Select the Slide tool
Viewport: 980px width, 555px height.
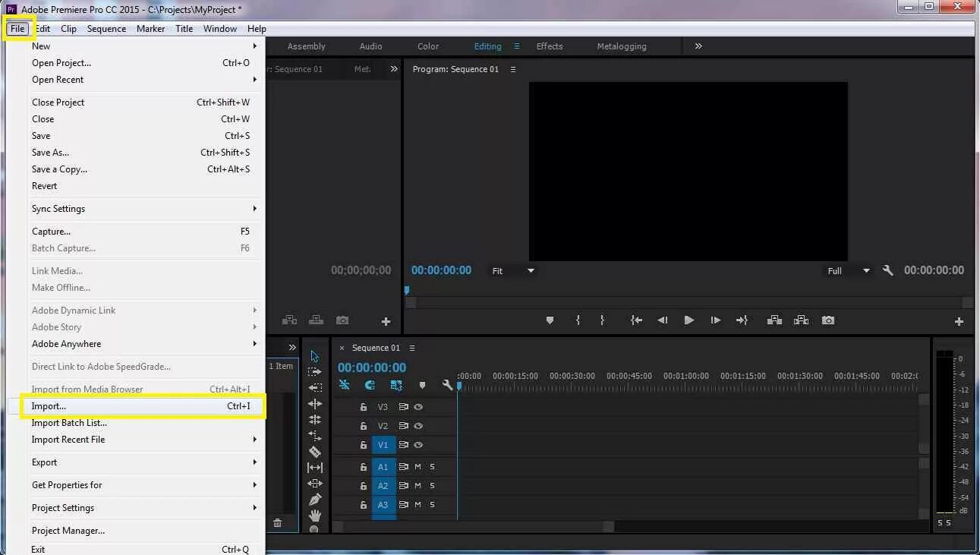(x=314, y=484)
